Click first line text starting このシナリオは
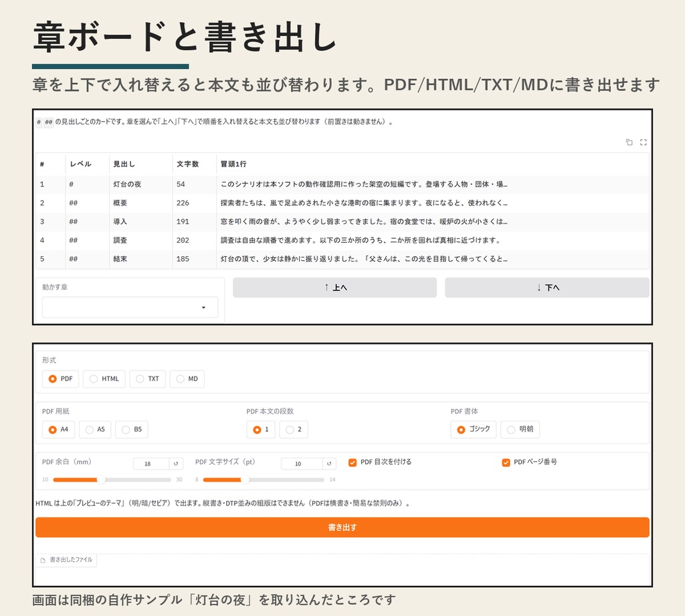The image size is (685, 616). click(364, 185)
